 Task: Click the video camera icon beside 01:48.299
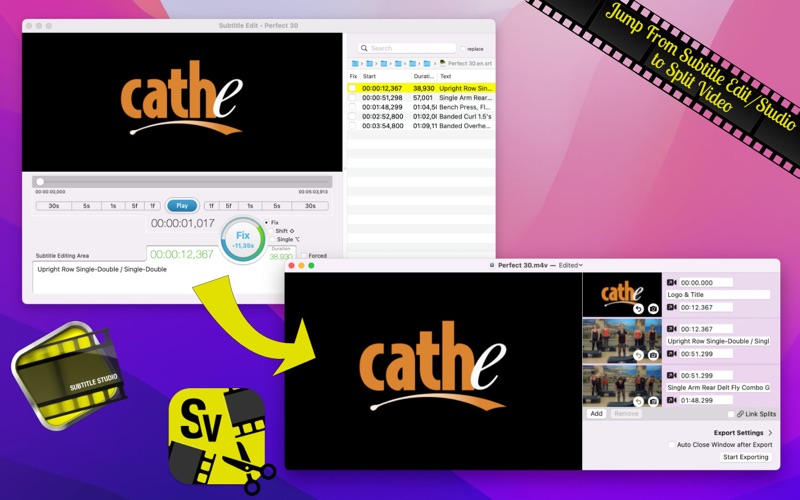tap(671, 400)
